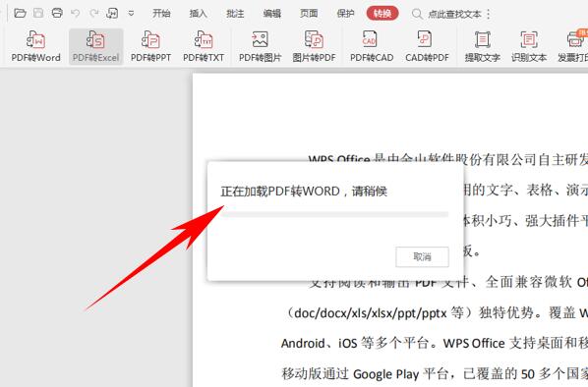Click the document line containing Google Play

[x=435, y=373]
